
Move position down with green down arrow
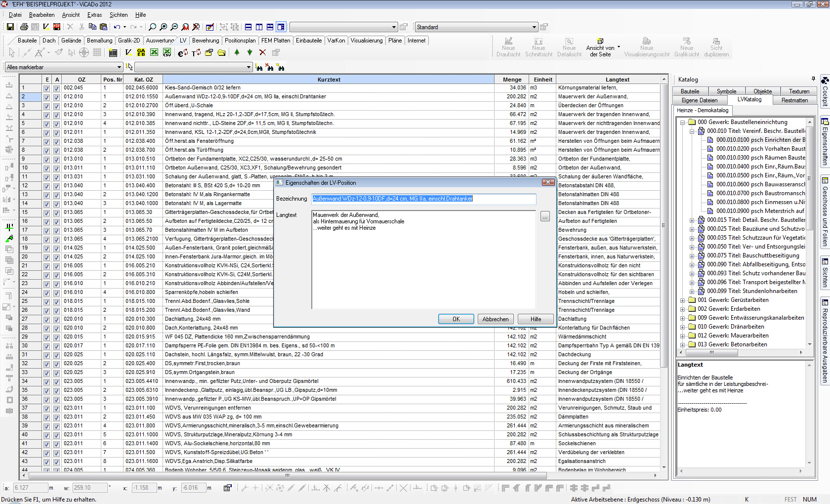pos(250,52)
